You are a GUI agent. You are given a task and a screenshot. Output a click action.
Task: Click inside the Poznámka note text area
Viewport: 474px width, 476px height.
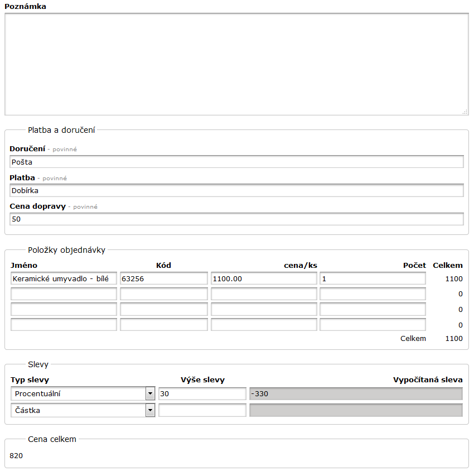tap(236, 64)
